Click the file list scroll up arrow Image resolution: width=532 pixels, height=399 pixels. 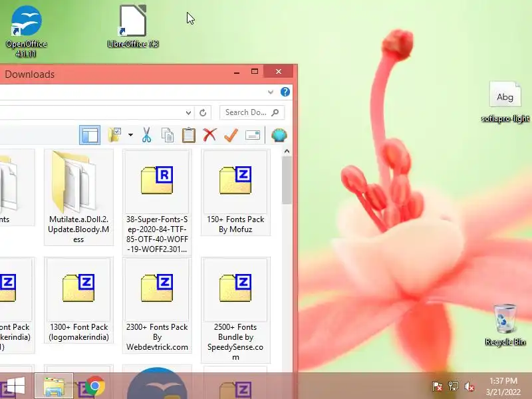(287, 152)
